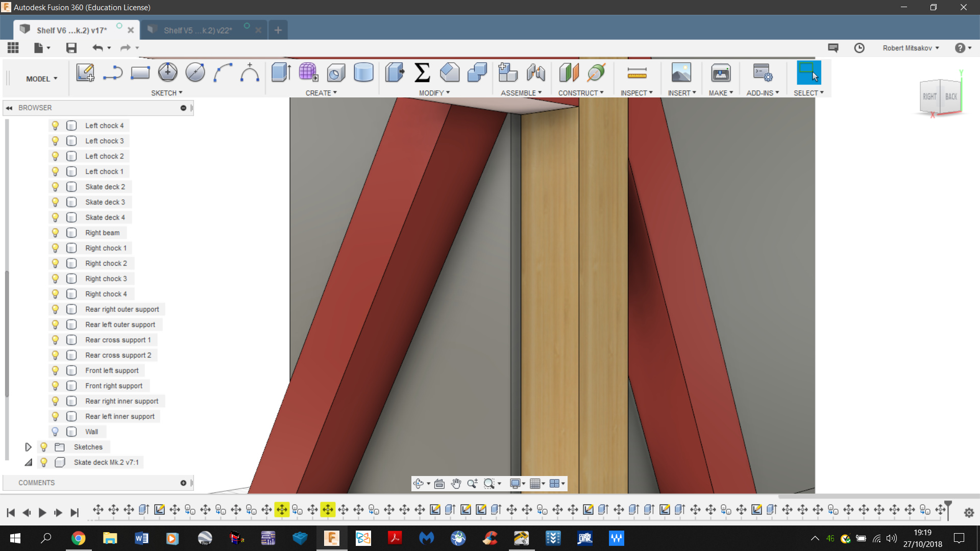Play the timeline
This screenshot has width=980, height=551.
click(42, 512)
